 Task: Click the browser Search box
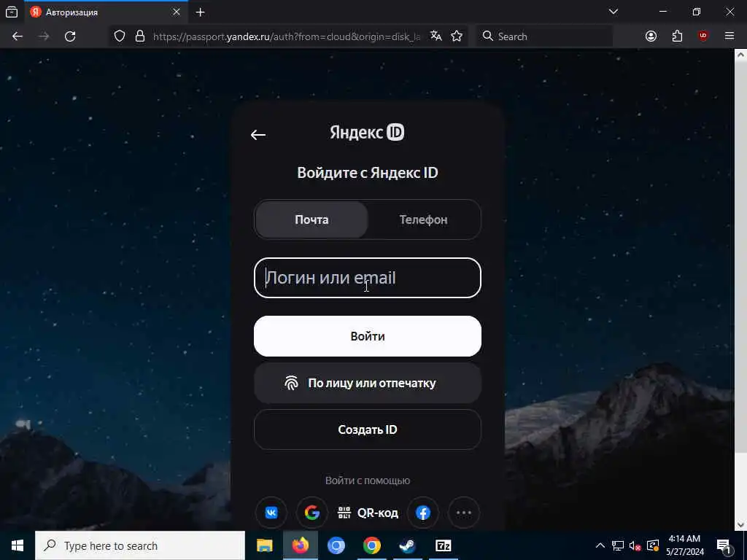(x=544, y=36)
